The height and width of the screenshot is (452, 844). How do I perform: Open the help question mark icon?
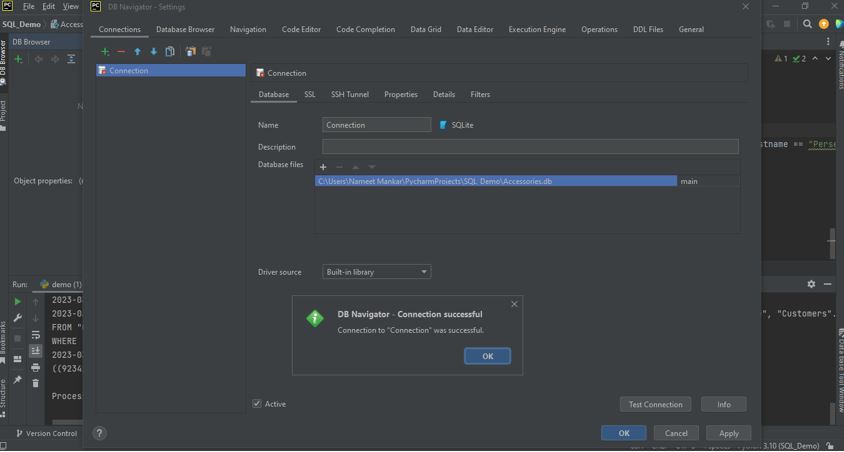pyautogui.click(x=99, y=433)
